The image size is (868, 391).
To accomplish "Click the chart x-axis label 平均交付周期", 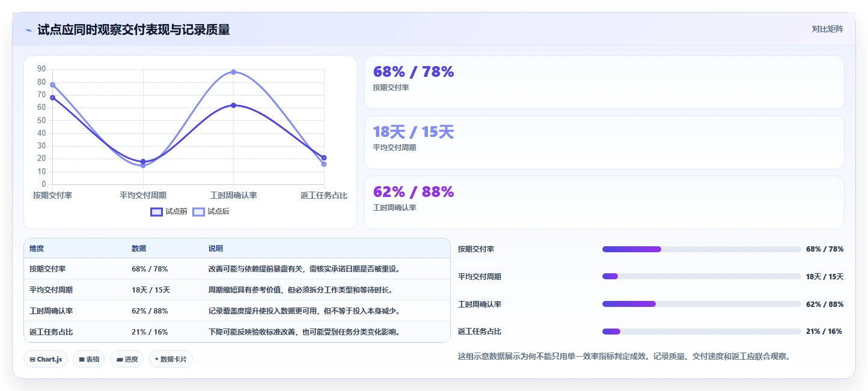I will pos(143,195).
